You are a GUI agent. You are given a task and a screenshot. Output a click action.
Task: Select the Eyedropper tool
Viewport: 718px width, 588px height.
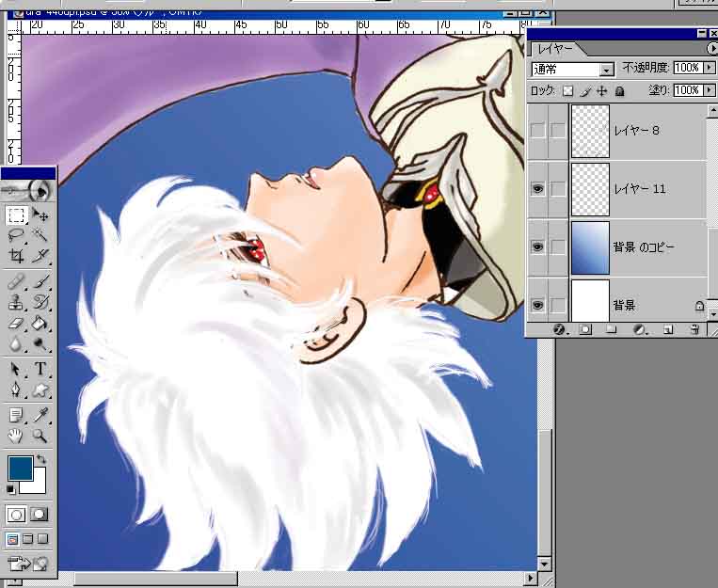40,415
